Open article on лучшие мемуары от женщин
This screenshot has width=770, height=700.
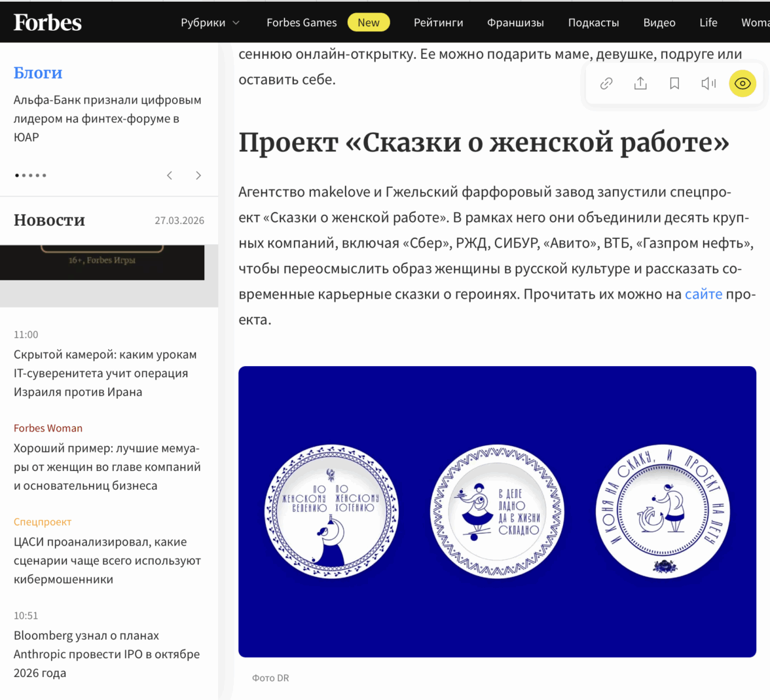[x=107, y=467]
